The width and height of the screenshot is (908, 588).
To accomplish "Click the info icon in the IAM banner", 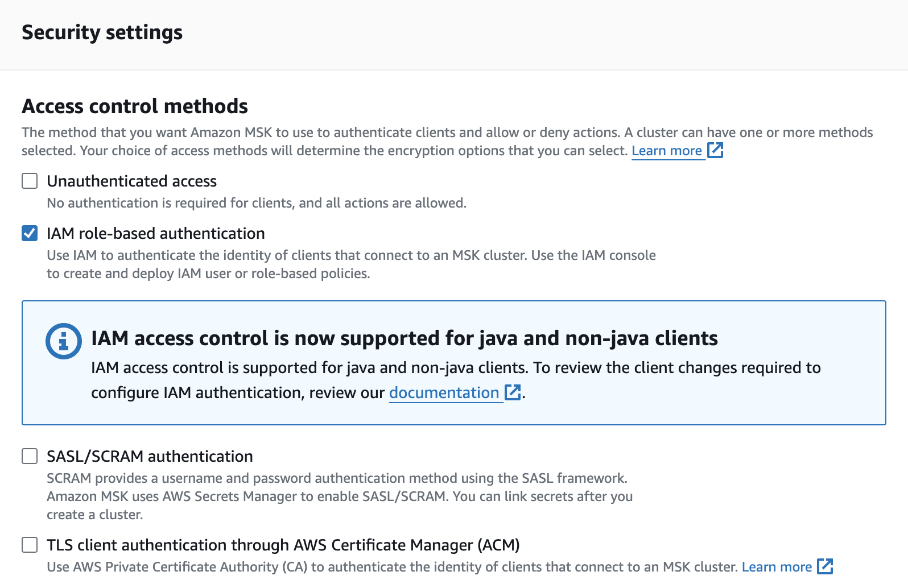I will pyautogui.click(x=63, y=341).
